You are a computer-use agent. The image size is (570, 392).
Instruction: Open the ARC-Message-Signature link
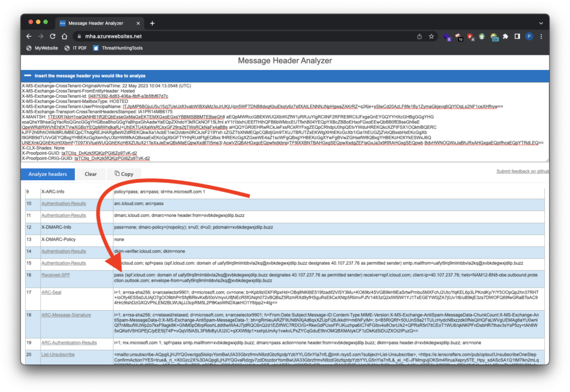[x=66, y=315]
